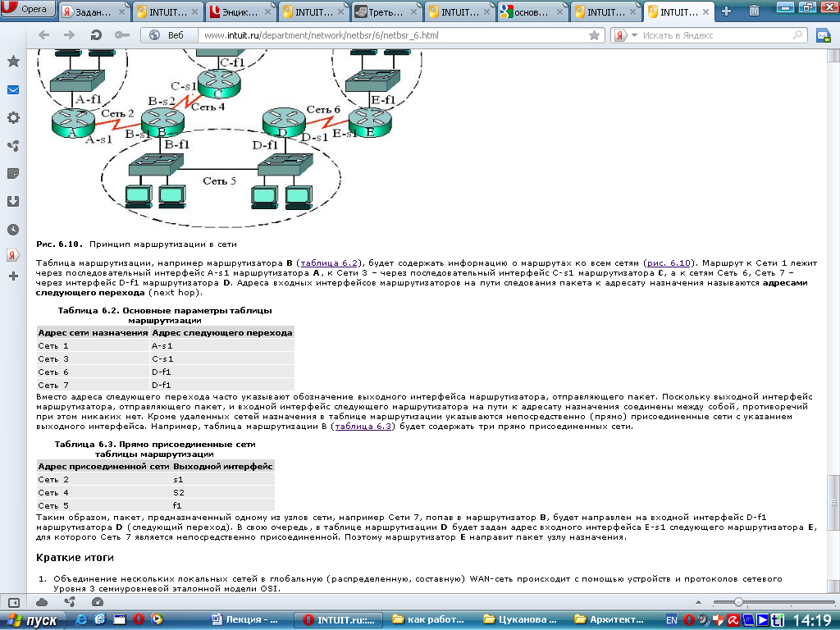Click the Краткие итоги heading
The image size is (840, 630).
click(75, 558)
